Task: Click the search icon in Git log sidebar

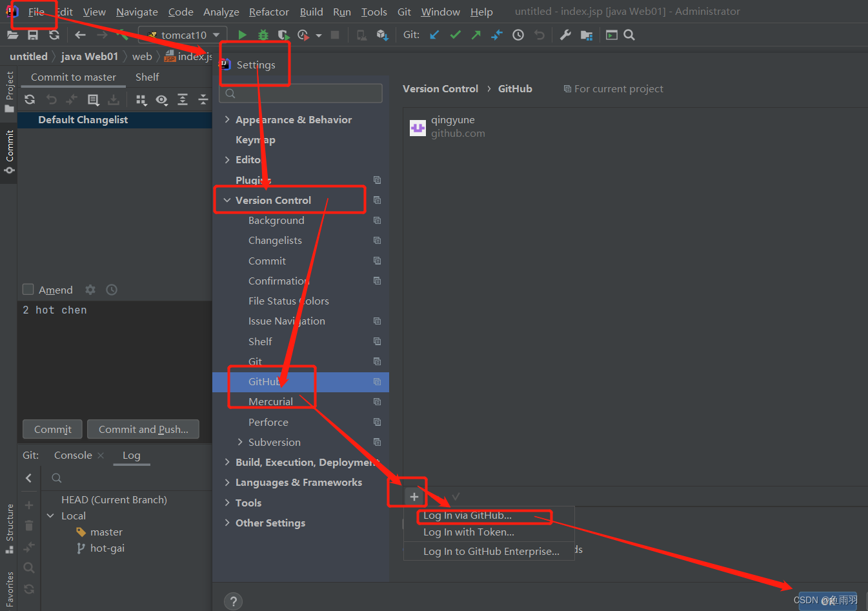Action: [x=57, y=478]
